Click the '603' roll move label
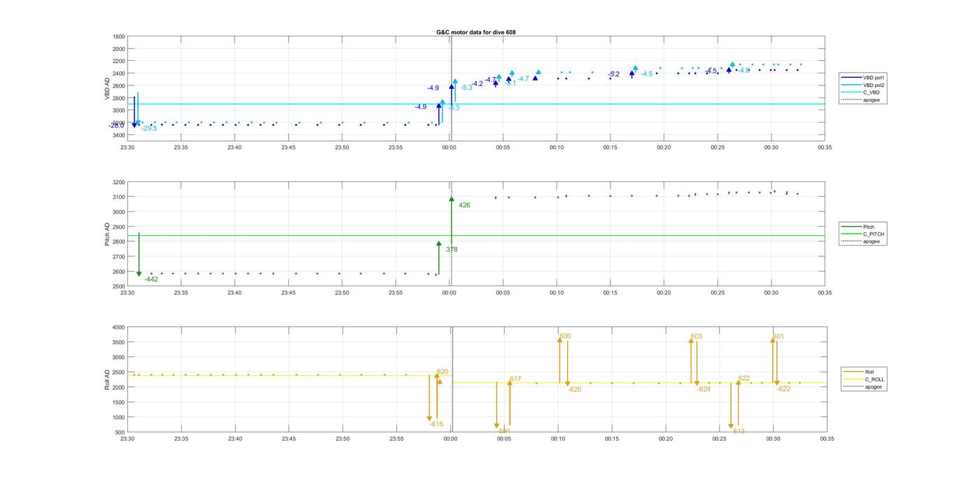This screenshot has width=980, height=485. pyautogui.click(x=696, y=337)
